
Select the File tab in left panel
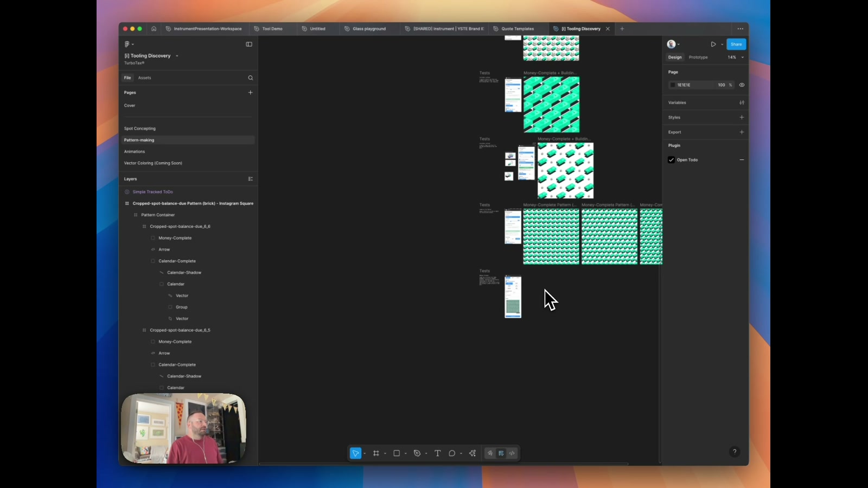127,78
